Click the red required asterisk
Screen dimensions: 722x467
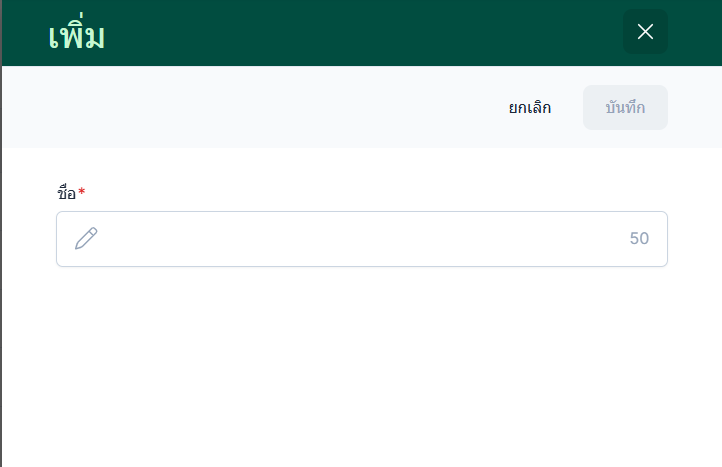coord(82,192)
